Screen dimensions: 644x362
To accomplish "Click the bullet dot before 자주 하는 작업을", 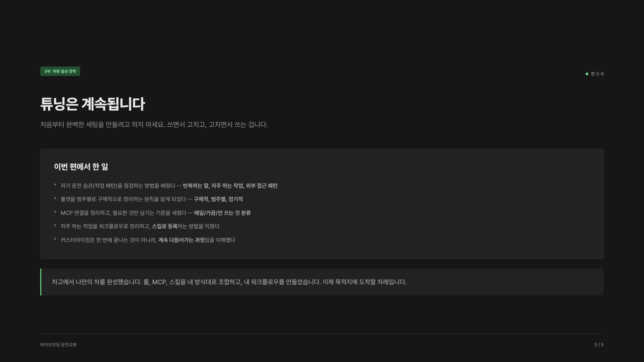I will click(55, 225).
